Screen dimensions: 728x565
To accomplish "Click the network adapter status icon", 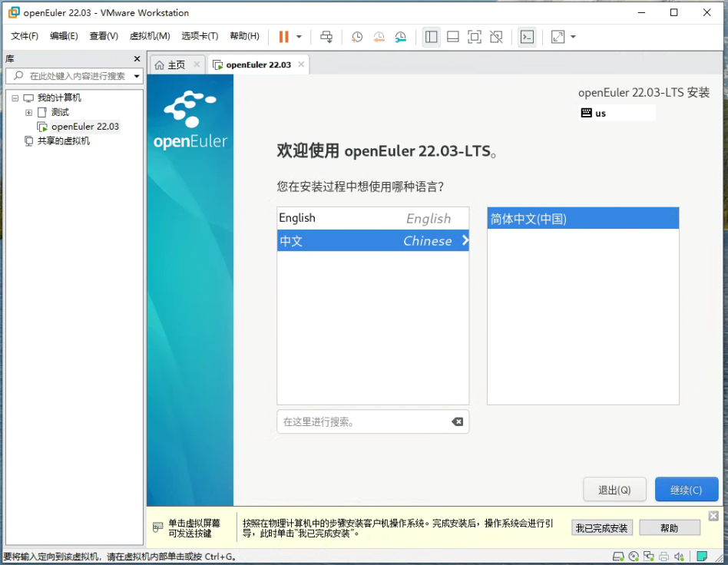I will [649, 557].
